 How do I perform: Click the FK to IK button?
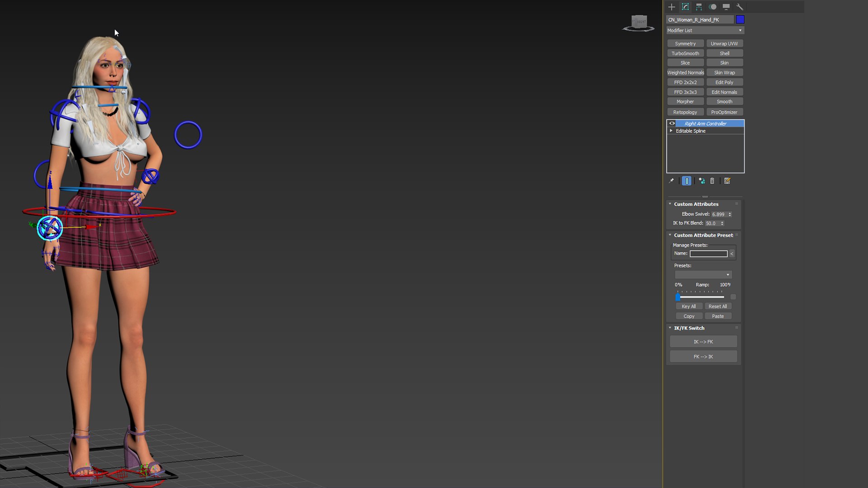[x=703, y=356]
